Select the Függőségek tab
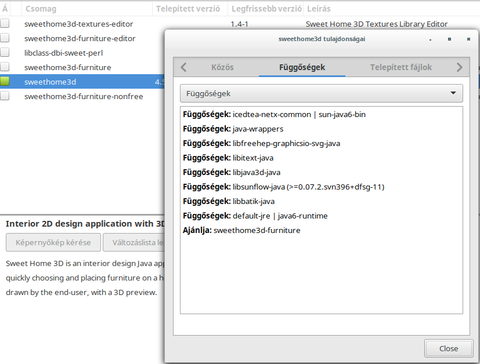480x364 pixels. (302, 67)
